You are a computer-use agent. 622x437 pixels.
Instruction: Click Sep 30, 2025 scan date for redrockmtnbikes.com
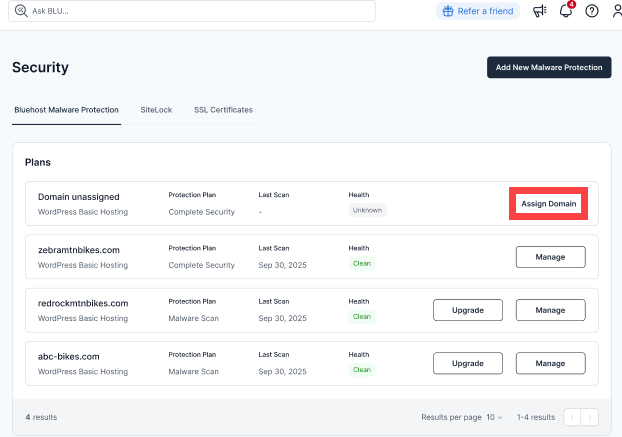[x=282, y=318]
